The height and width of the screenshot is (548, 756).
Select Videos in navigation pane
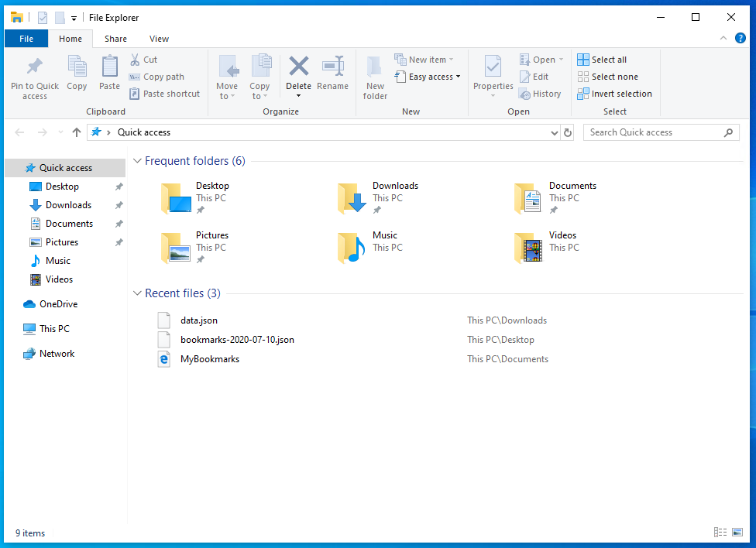pos(65,279)
